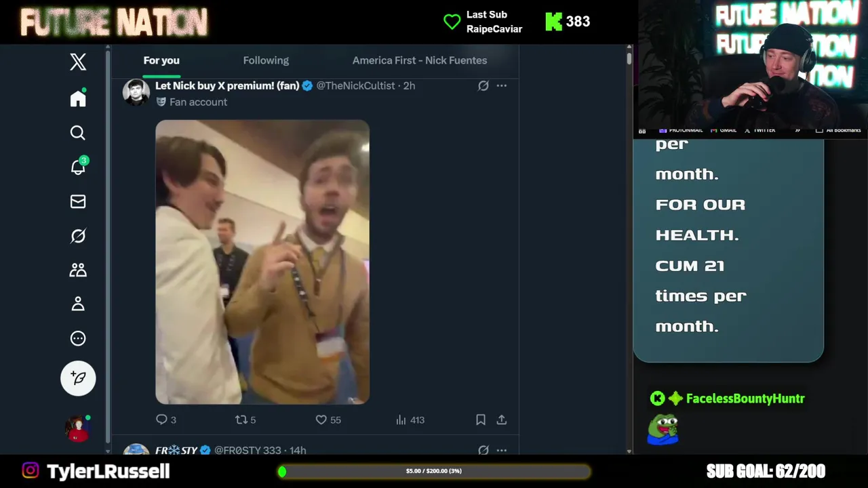Click the FacelessBountyHuntr chat username
Screen dimensions: 868x488
tap(745, 399)
